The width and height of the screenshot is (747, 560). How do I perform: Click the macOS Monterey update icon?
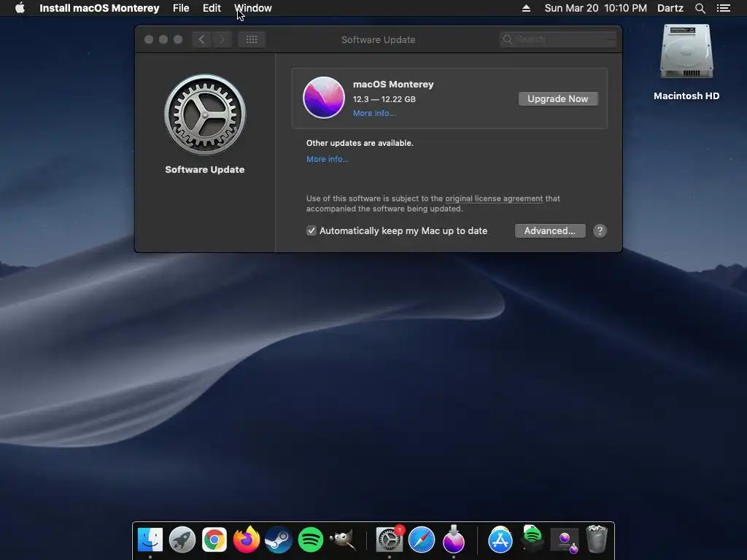[324, 98]
